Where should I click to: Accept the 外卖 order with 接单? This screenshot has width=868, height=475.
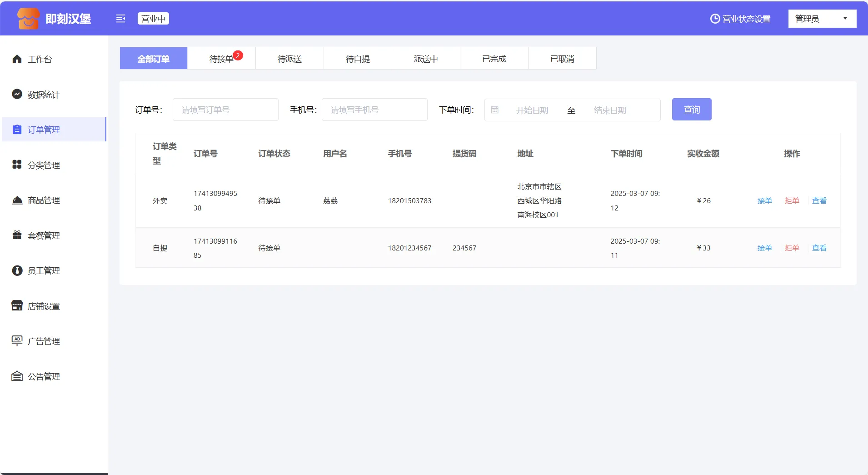click(764, 200)
